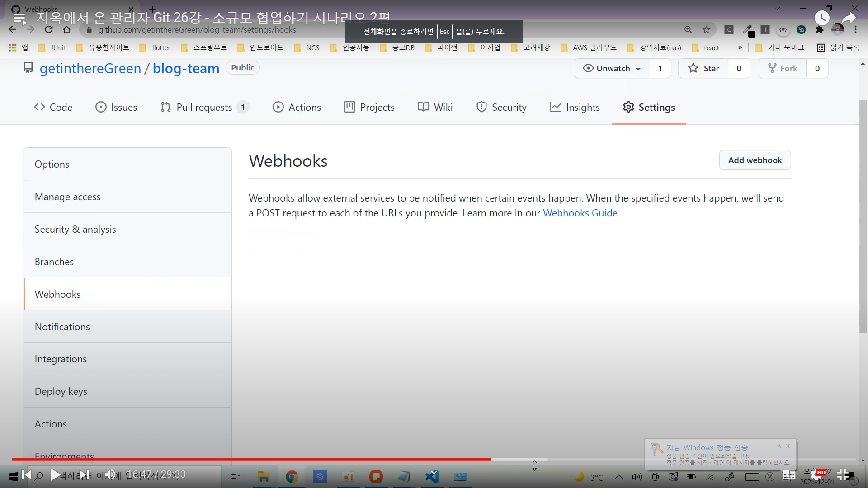868x488 pixels.
Task: Open the JUnit bookmark folder
Action: point(52,47)
